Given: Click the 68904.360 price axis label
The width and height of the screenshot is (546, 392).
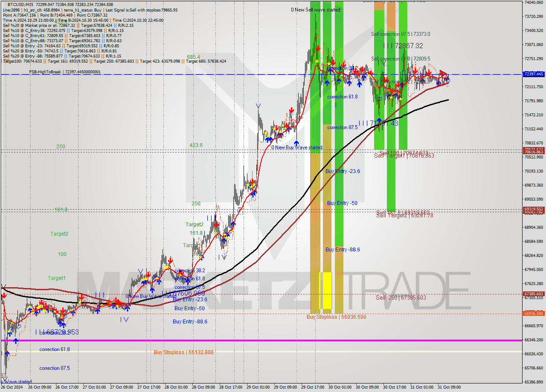Looking at the screenshot, I should 534,227.
